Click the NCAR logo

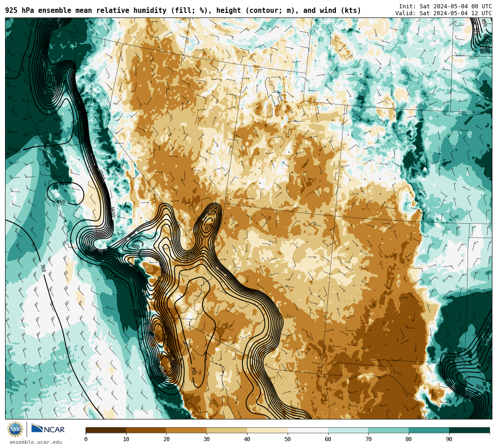tap(48, 429)
